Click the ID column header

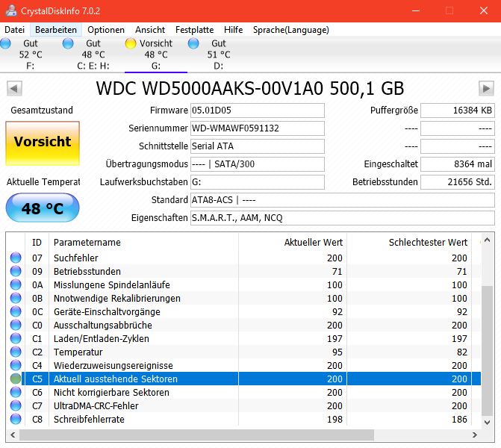click(37, 242)
